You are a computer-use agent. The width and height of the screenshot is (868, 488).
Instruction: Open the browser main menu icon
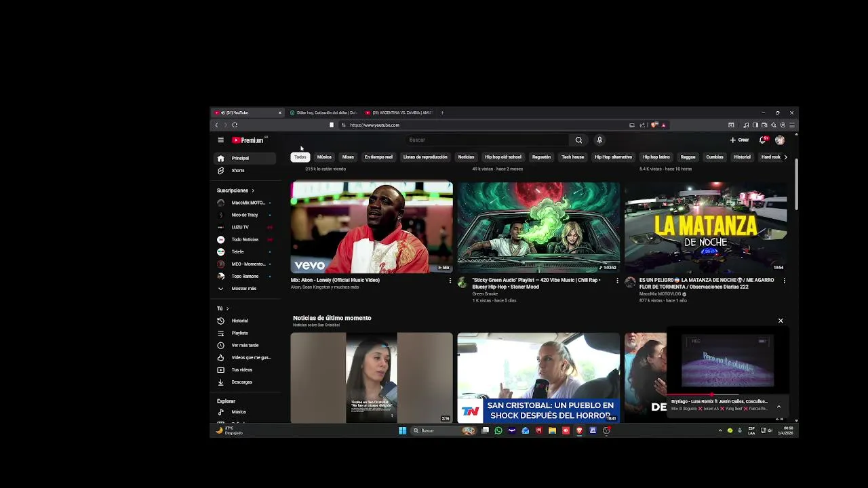click(792, 125)
